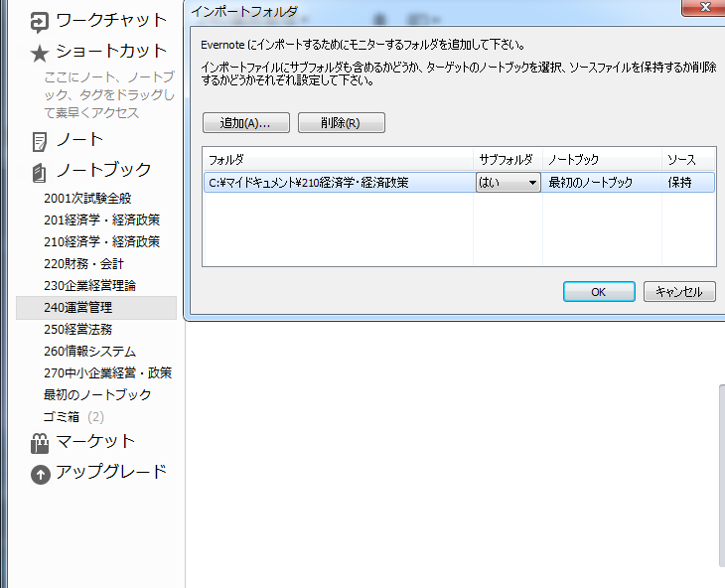Confirm the dialog with OK
The height and width of the screenshot is (588, 725).
pos(598,292)
